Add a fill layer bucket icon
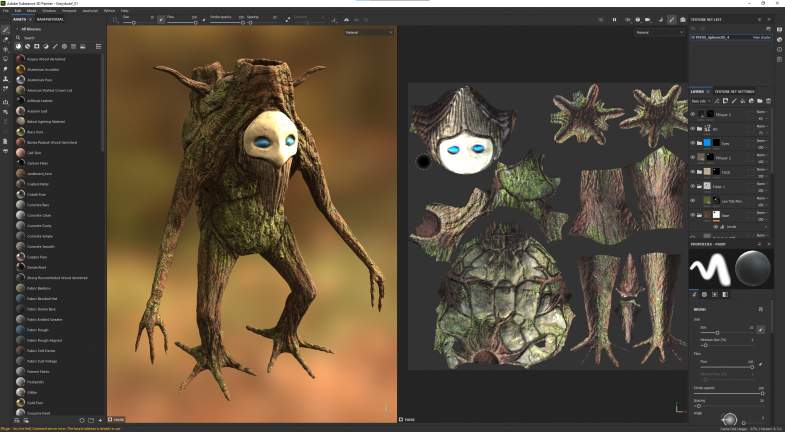This screenshot has width=785, height=432. (743, 101)
